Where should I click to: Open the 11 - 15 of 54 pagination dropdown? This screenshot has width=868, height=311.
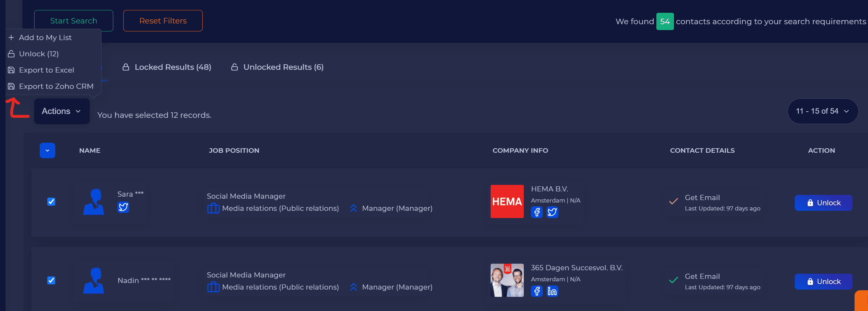[x=822, y=111]
